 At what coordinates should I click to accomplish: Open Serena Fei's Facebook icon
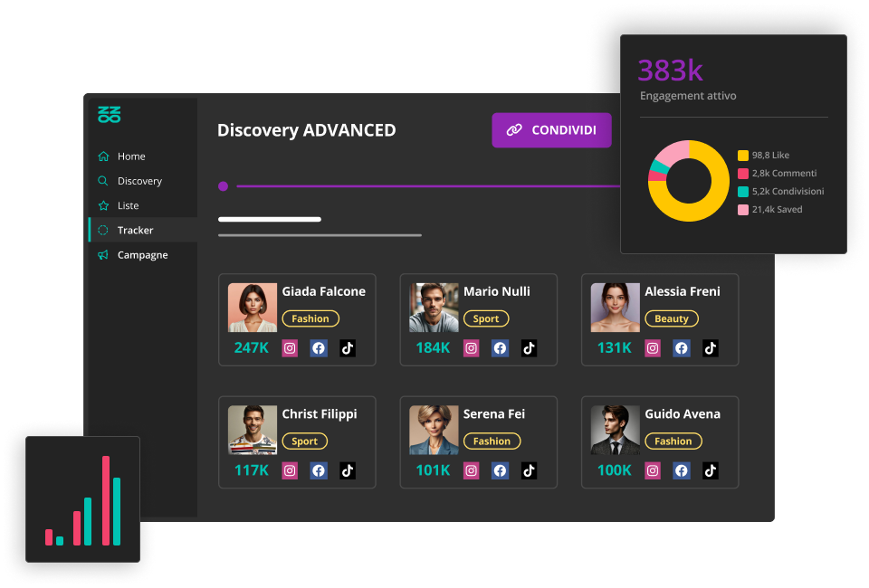tap(500, 470)
